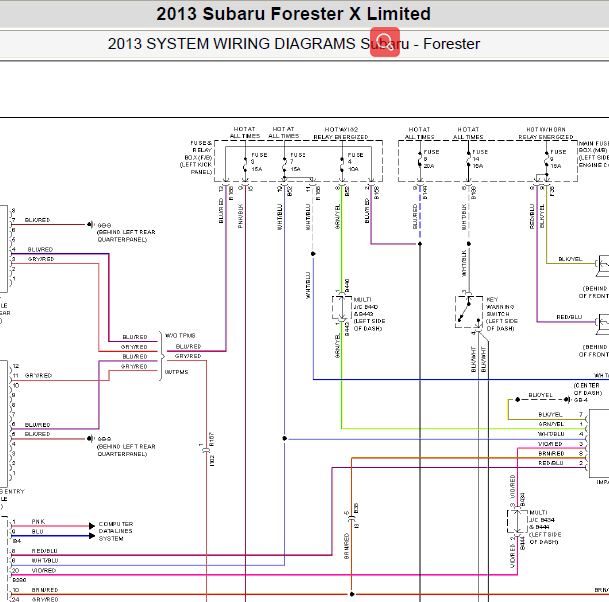Screen dimensions: 609x602
Task: Click the 'FUSE 8 20A' label
Action: pyautogui.click(x=431, y=159)
